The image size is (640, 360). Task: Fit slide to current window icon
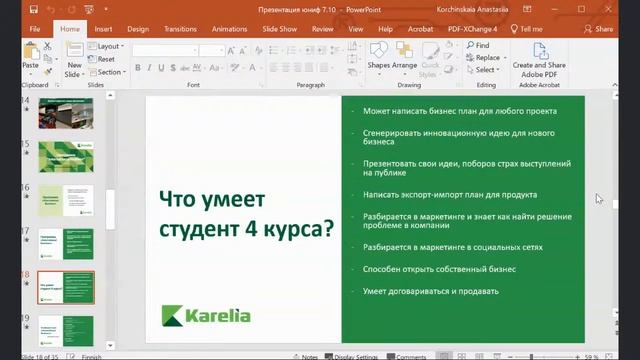point(609,357)
